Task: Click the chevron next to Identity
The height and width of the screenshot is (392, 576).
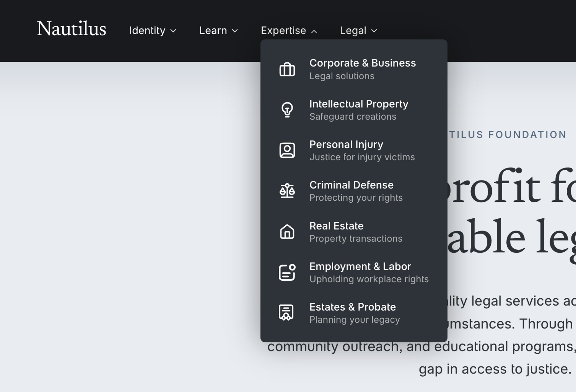Action: (173, 31)
